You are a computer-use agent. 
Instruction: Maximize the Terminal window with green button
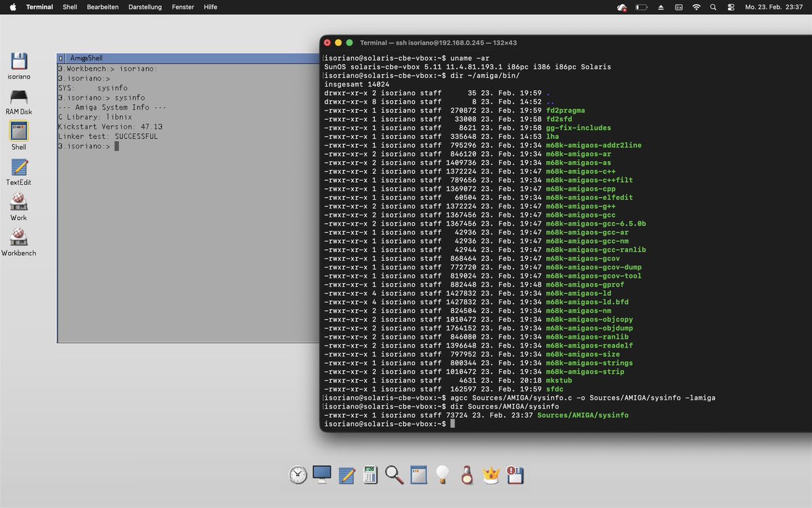click(350, 43)
